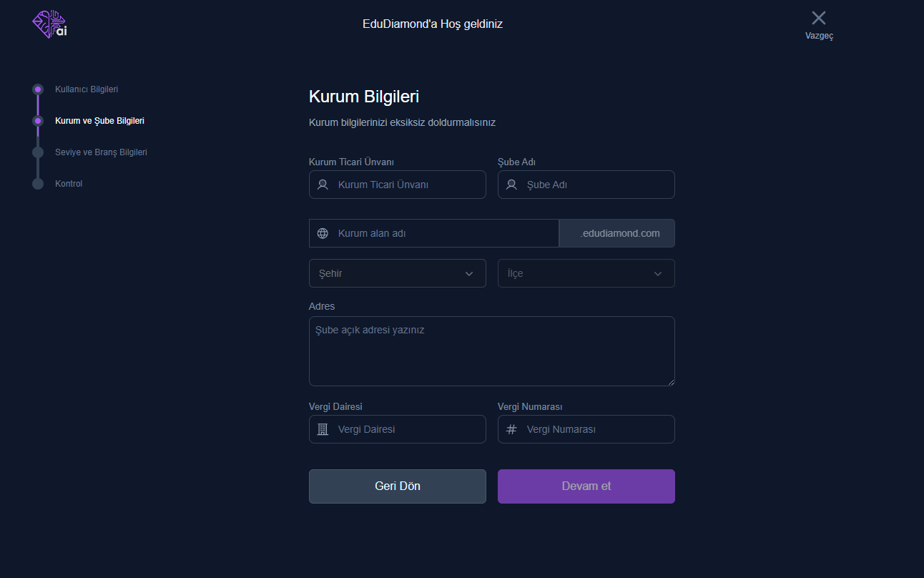Open the Şehir dropdown
The height and width of the screenshot is (578, 924).
tap(398, 273)
